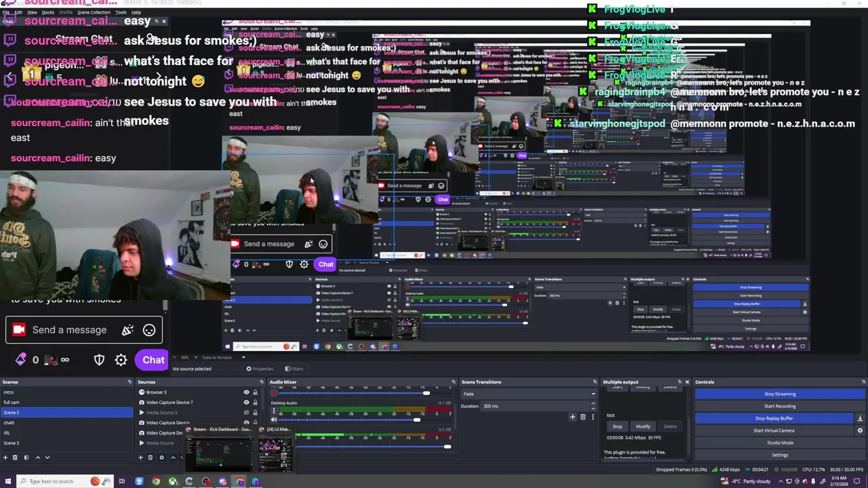Pop out the Multiple output dock
The image size is (868, 488).
click(679, 382)
